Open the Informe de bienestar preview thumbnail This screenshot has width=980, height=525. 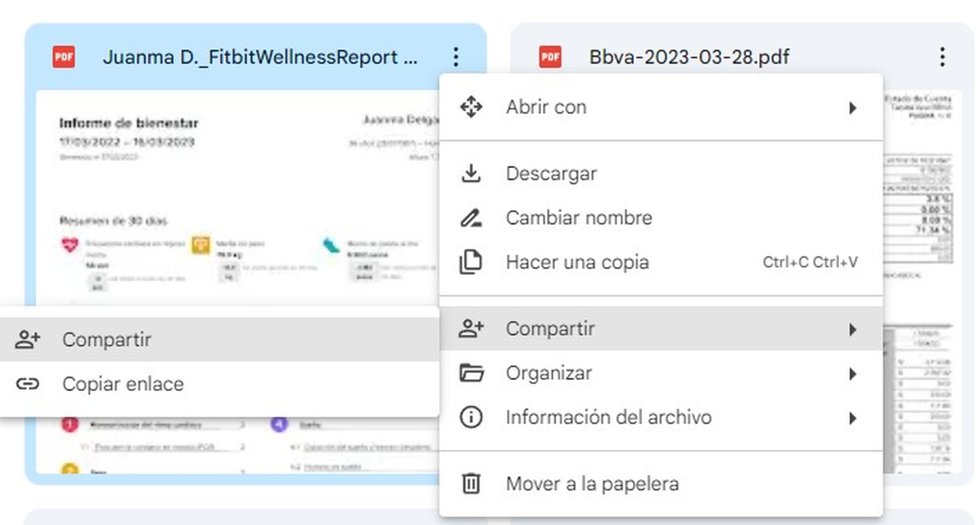pyautogui.click(x=237, y=198)
